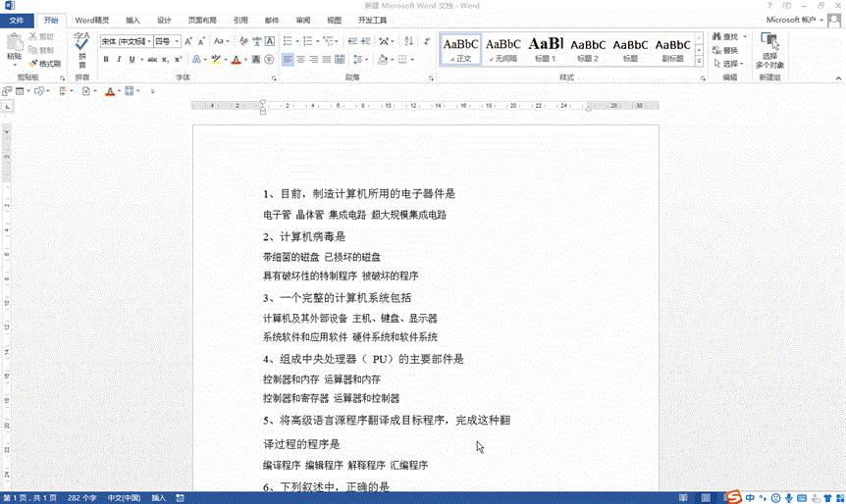Open the Page Layout (页面布局) tab
The image size is (846, 504).
202,20
